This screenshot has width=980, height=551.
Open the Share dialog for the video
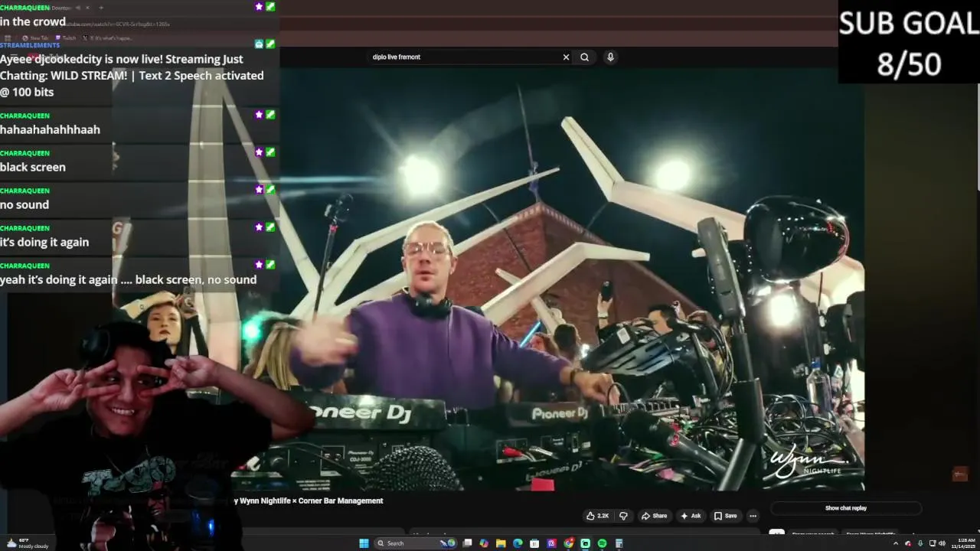[x=654, y=516]
